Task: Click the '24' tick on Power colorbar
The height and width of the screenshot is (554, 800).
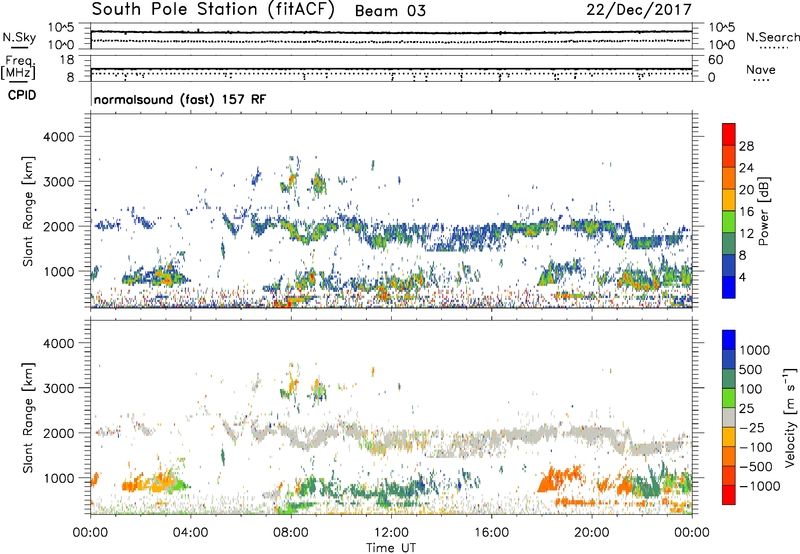Action: click(x=746, y=168)
